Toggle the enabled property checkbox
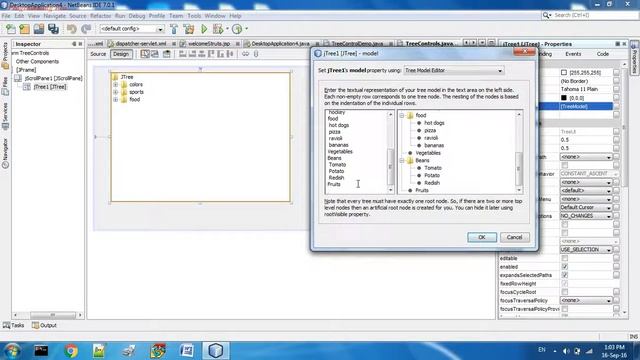This screenshot has width=640, height=360. (565, 267)
